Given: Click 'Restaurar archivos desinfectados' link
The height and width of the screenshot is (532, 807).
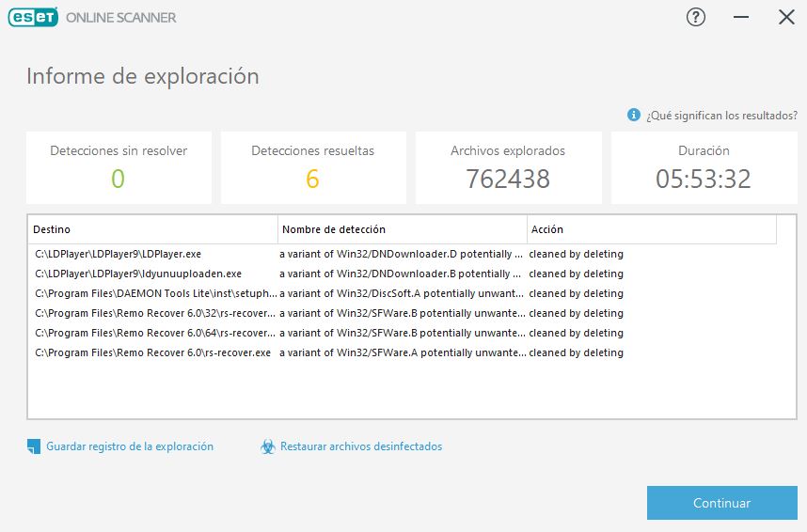Looking at the screenshot, I should point(361,446).
